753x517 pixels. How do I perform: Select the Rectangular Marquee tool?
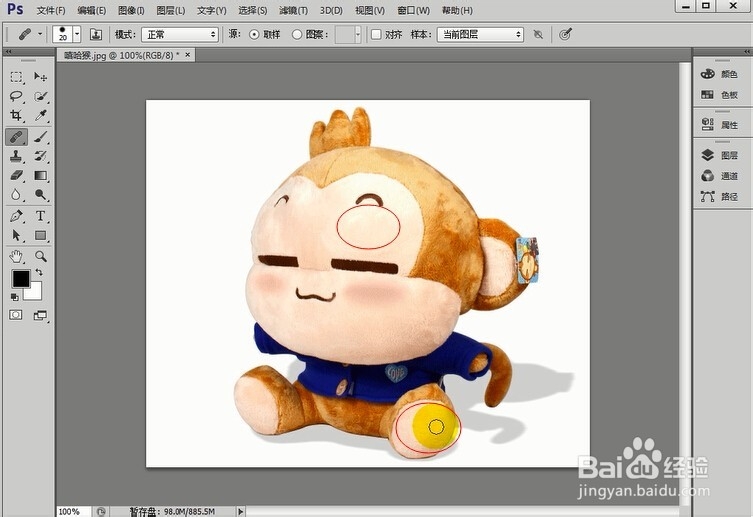(16, 77)
